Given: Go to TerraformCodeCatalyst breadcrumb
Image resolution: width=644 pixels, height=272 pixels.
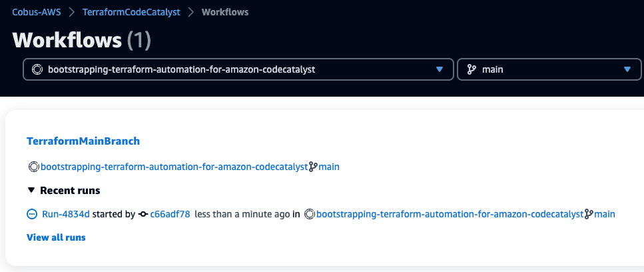Looking at the screenshot, I should (x=131, y=12).
